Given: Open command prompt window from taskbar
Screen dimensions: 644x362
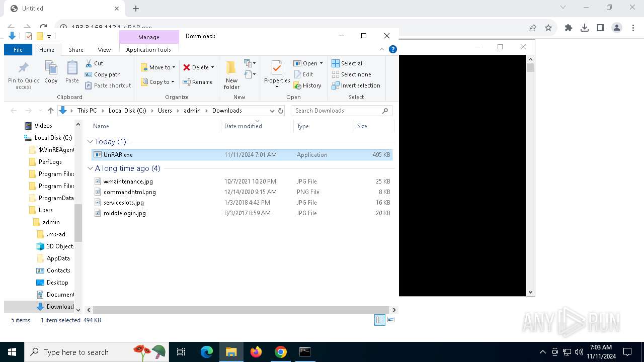Looking at the screenshot, I should (x=305, y=352).
